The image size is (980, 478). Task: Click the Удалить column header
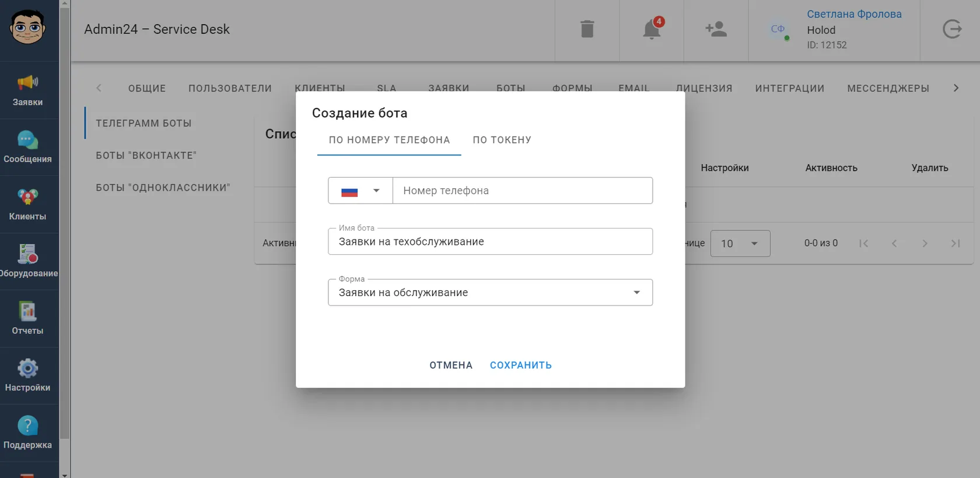[930, 168]
